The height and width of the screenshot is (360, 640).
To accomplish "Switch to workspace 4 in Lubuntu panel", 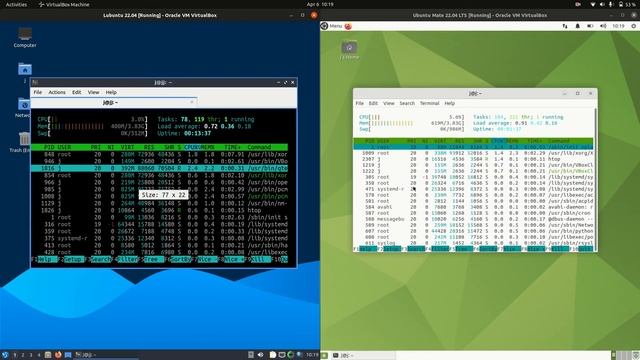I will pos(39,355).
